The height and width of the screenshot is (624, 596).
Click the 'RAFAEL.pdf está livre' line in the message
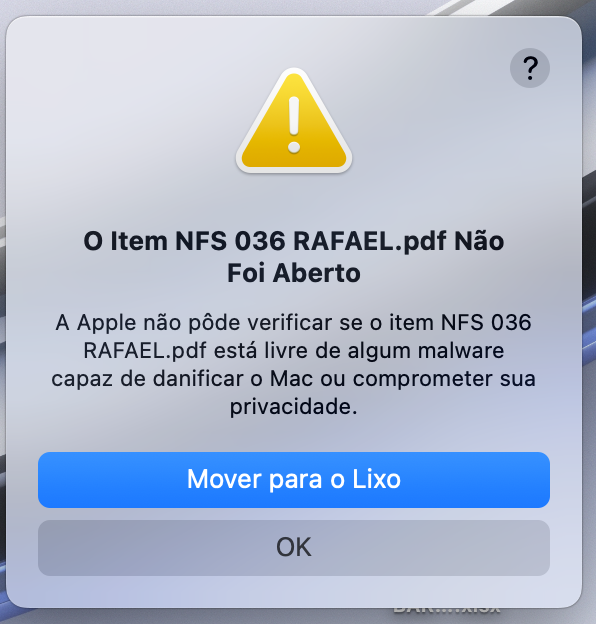(294, 351)
